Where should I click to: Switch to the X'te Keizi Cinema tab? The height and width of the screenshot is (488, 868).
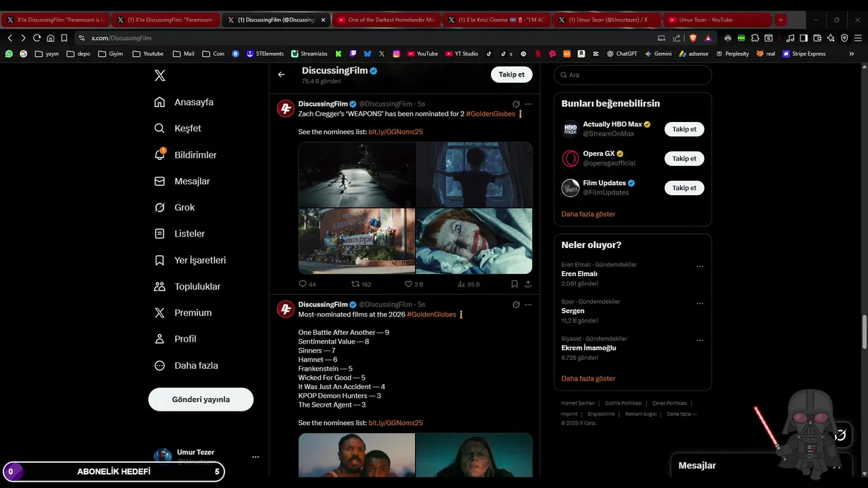pyautogui.click(x=496, y=20)
